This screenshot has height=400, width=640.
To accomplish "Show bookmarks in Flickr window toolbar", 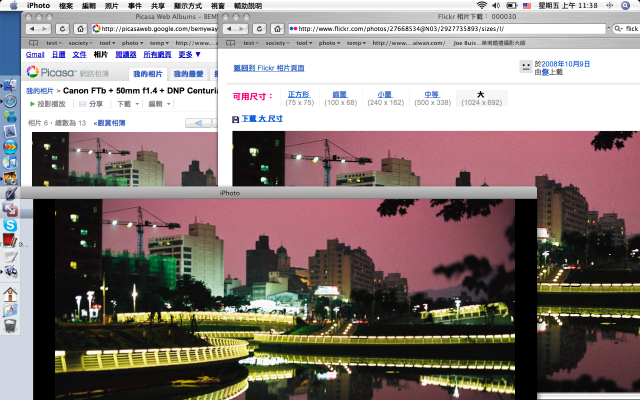I will 231,43.
